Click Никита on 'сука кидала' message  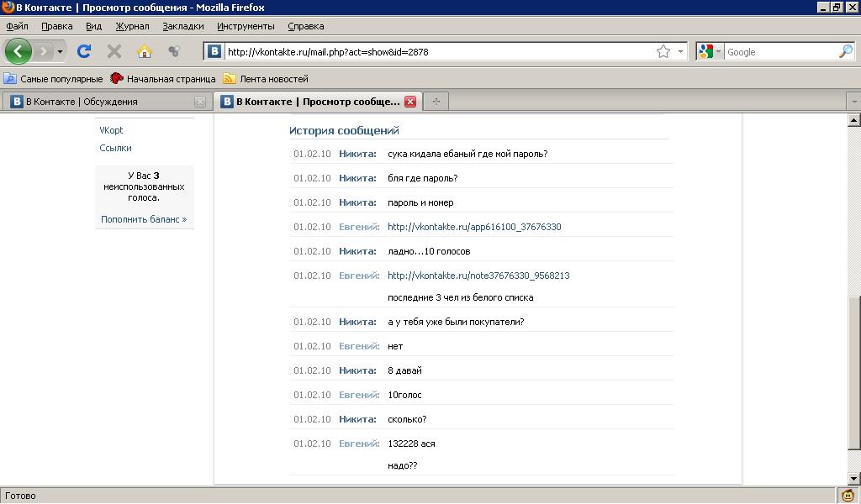357,154
